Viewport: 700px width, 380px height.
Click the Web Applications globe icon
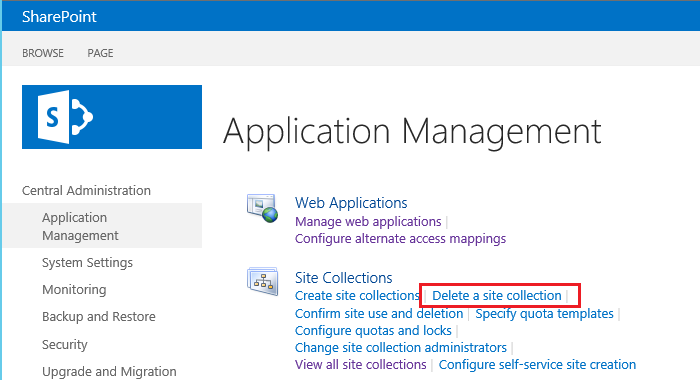tap(262, 208)
